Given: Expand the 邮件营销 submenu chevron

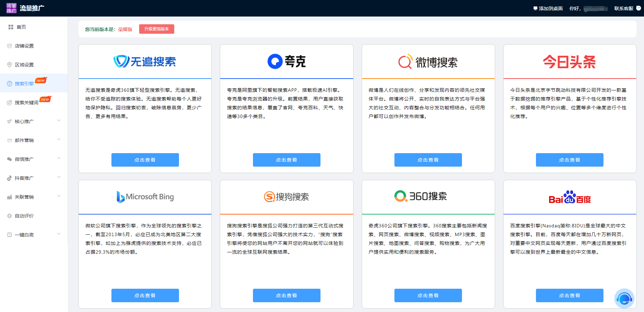Looking at the screenshot, I should (59, 140).
